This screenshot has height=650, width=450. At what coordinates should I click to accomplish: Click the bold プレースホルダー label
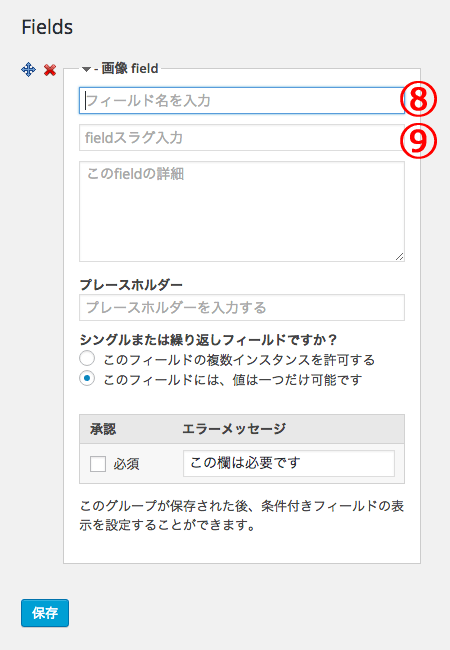(x=131, y=285)
